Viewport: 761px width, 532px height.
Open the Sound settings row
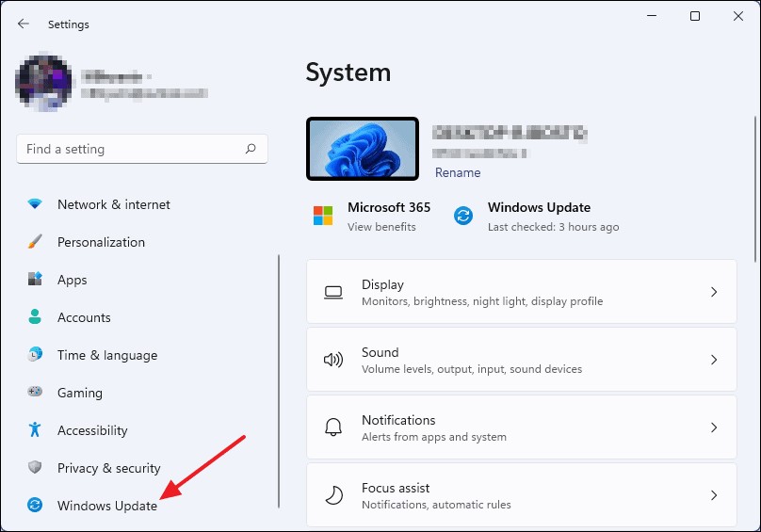(522, 359)
